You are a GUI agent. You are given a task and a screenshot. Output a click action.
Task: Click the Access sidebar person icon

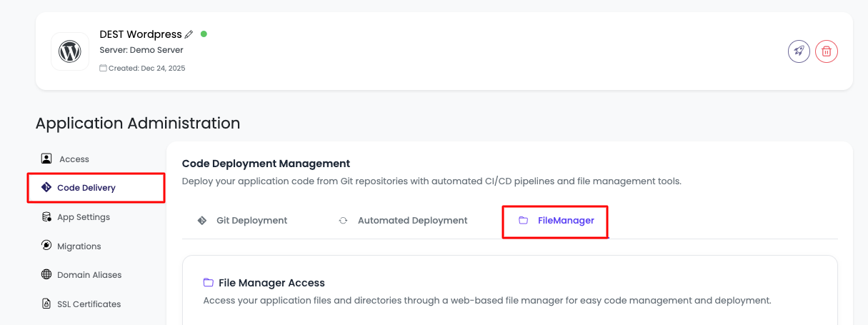46,159
